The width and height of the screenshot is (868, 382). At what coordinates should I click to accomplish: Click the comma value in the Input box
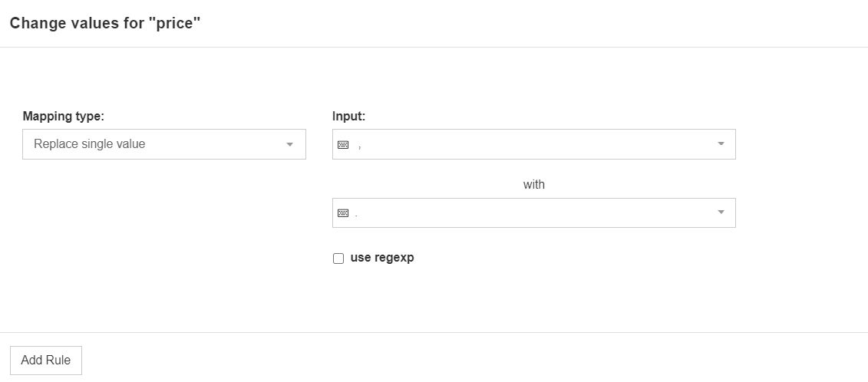(359, 145)
